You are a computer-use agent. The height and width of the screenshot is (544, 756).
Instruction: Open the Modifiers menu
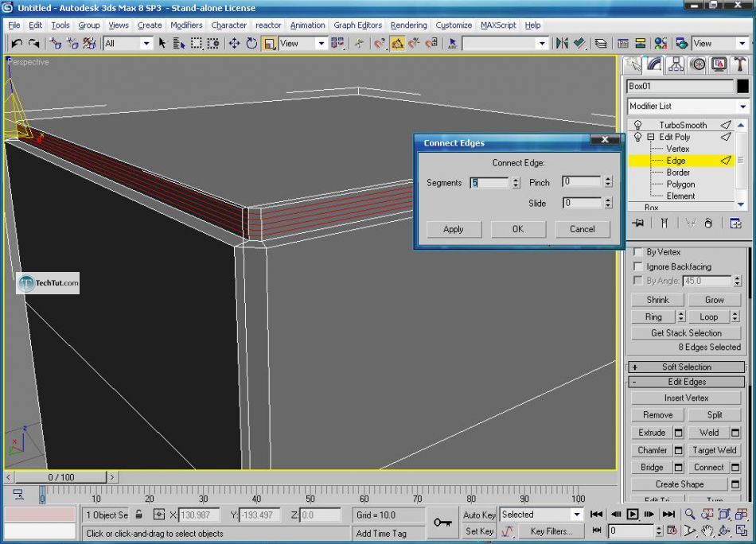pyautogui.click(x=186, y=25)
